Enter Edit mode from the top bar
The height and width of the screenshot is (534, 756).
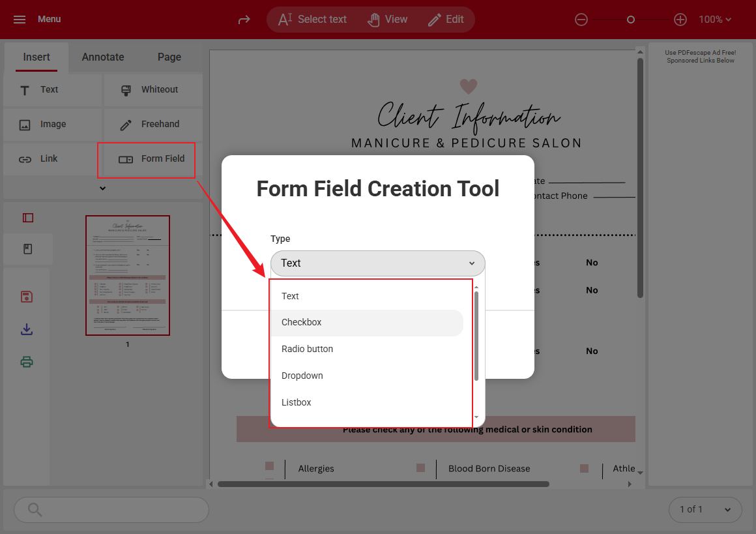447,19
